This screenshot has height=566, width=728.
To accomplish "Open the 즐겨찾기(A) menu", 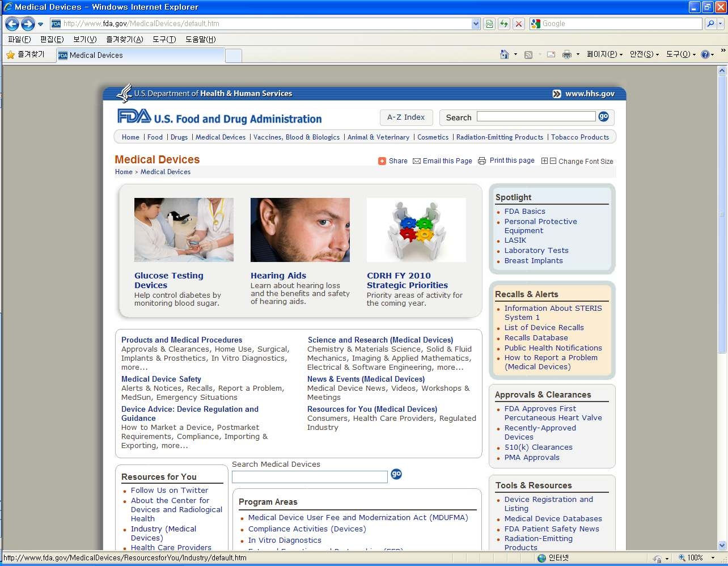I will [x=125, y=39].
